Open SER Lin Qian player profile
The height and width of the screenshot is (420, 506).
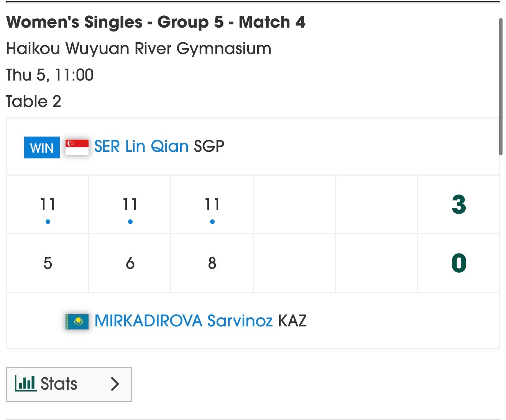coord(141,147)
